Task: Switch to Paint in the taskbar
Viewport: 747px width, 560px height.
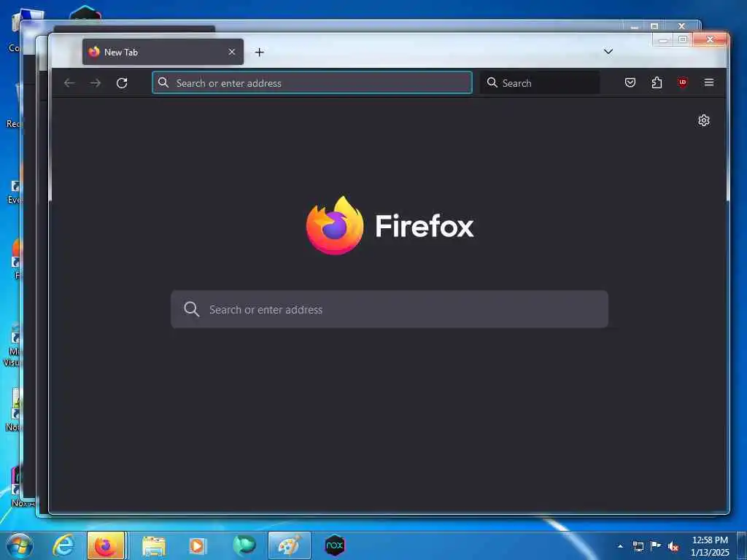Action: [x=289, y=545]
